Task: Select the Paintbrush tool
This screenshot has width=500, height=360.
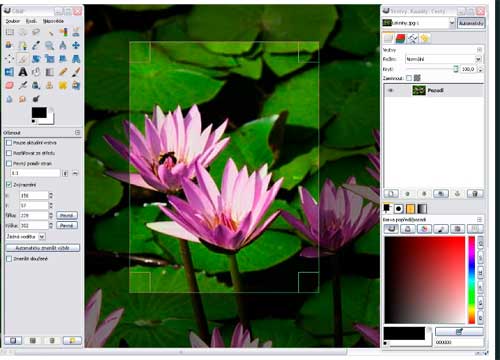Action: 76,72
